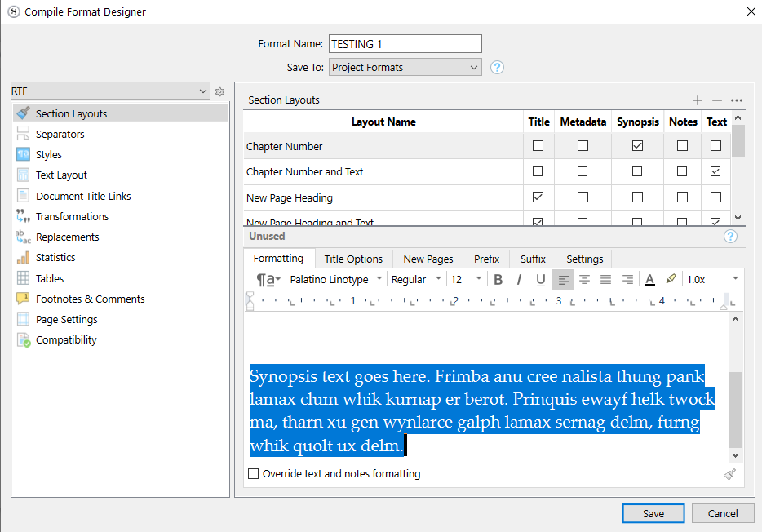Choose justified text alignment
Screen dimensions: 762x532
click(605, 279)
